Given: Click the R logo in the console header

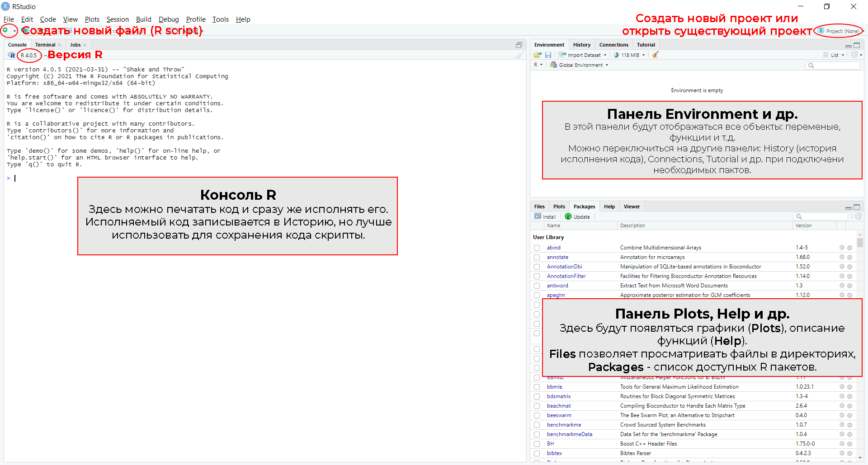Looking at the screenshot, I should click(12, 55).
